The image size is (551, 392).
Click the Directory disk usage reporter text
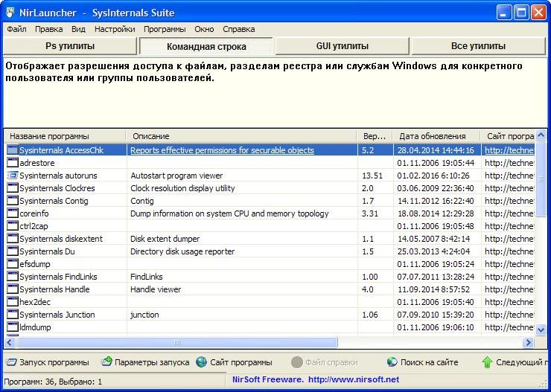click(182, 251)
